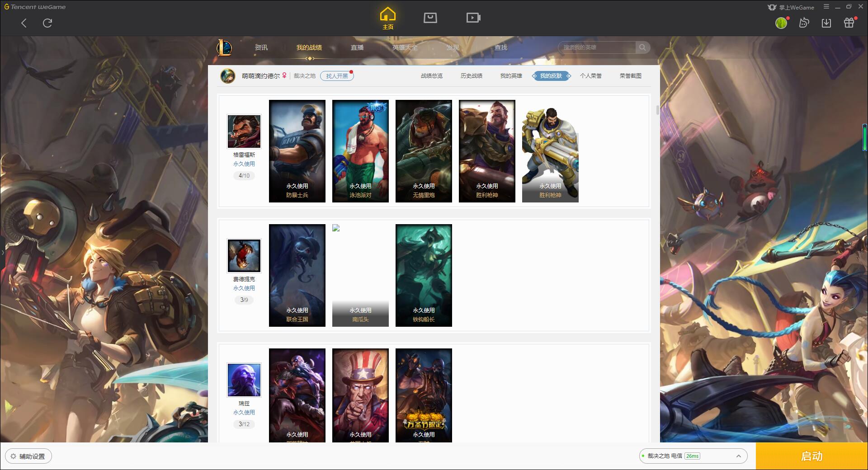
Task: Click the 启动 launch game button
Action: pos(812,456)
